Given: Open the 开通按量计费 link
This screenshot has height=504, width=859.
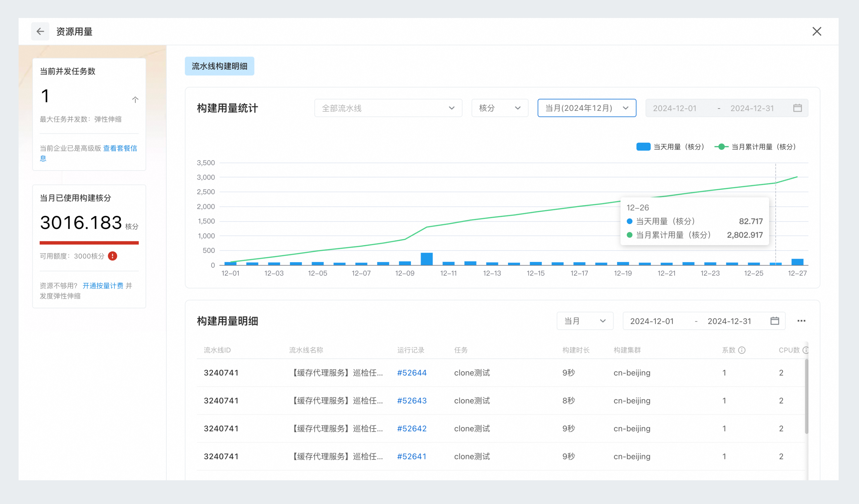Looking at the screenshot, I should tap(103, 286).
